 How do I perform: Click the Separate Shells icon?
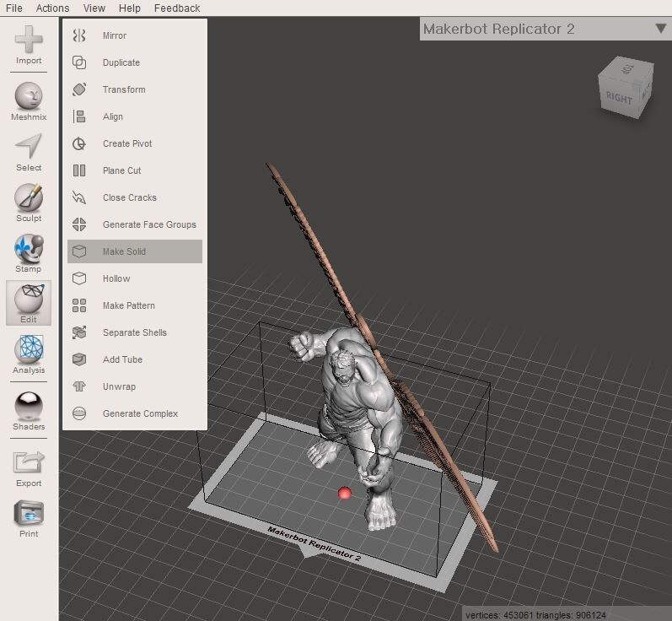79,332
